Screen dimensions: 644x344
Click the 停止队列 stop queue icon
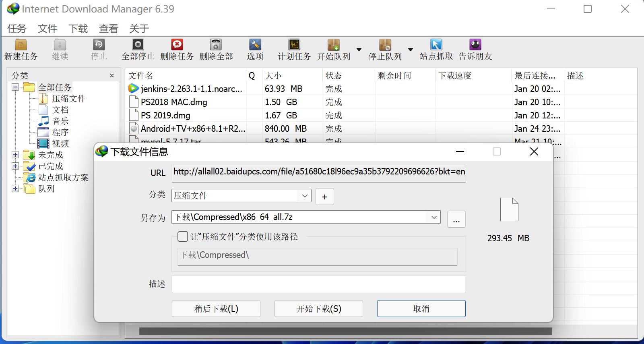point(385,44)
